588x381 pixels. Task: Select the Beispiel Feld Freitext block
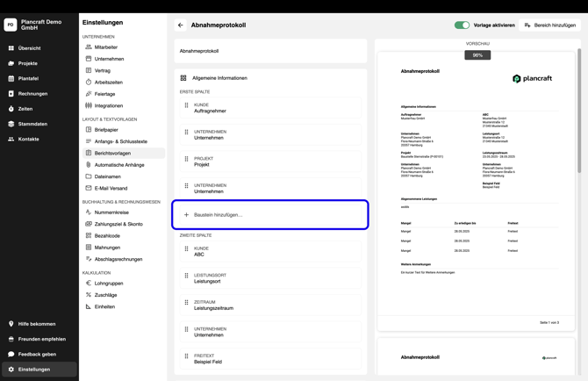click(x=270, y=359)
